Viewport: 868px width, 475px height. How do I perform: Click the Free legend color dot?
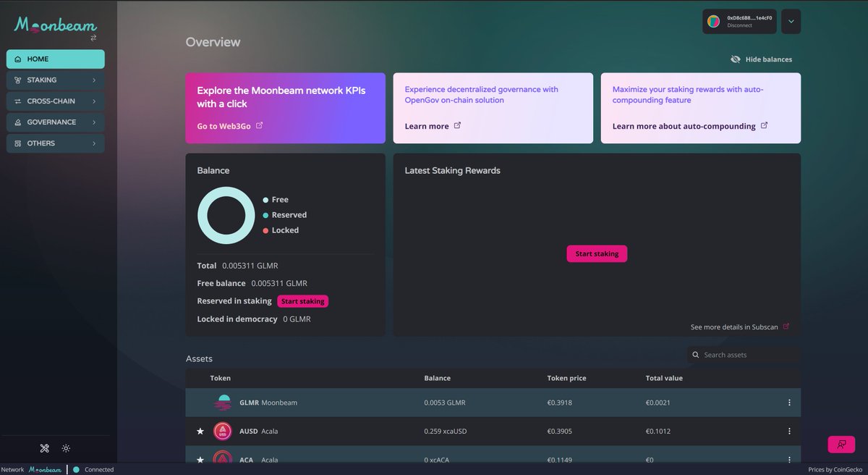tap(265, 200)
